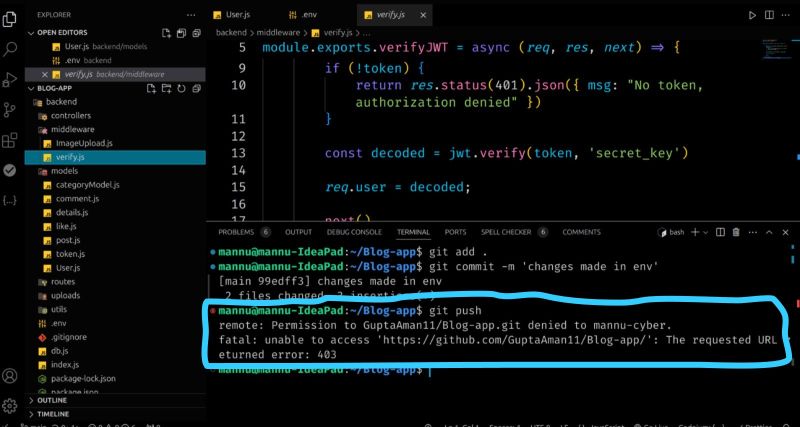Viewport: 800px width, 427px height.
Task: Open the Source Control view
Action: click(9, 110)
